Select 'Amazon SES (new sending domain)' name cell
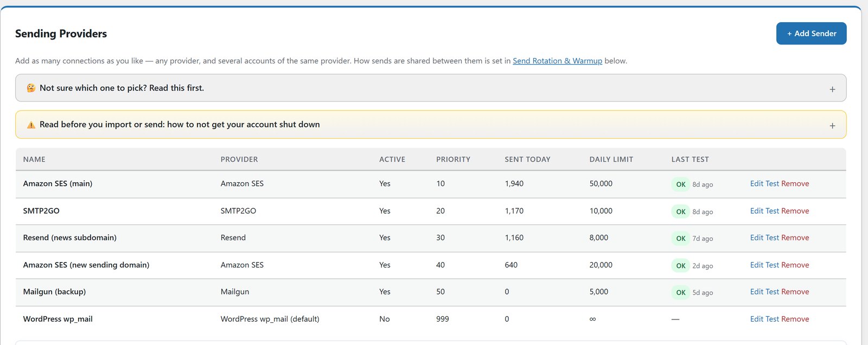Viewport: 868px width, 345px height. pos(86,265)
